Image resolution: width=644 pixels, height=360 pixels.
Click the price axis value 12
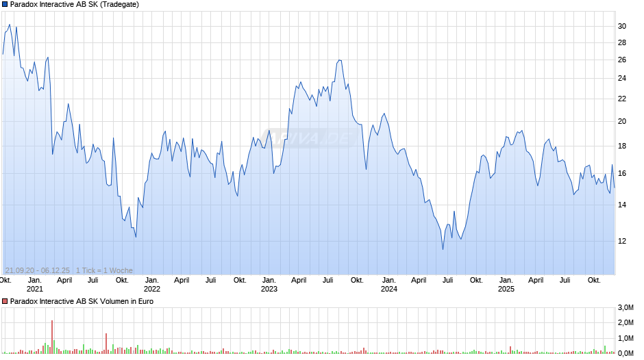tap(622, 241)
